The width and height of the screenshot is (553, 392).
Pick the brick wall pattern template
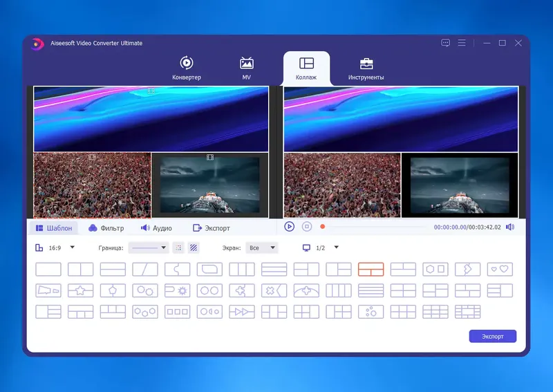pos(468,312)
